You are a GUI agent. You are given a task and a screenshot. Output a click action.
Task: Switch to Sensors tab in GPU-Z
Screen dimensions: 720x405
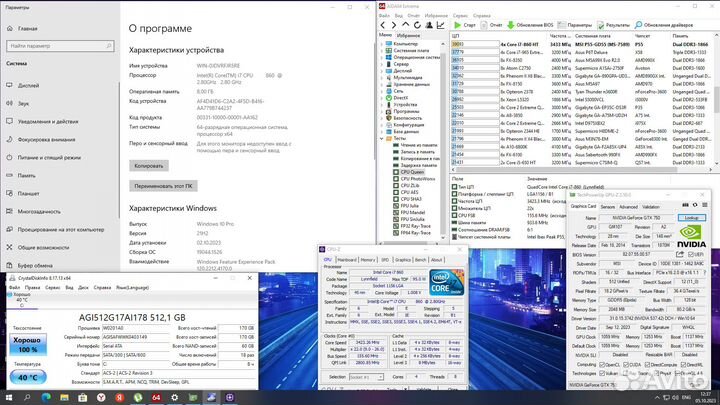click(608, 207)
